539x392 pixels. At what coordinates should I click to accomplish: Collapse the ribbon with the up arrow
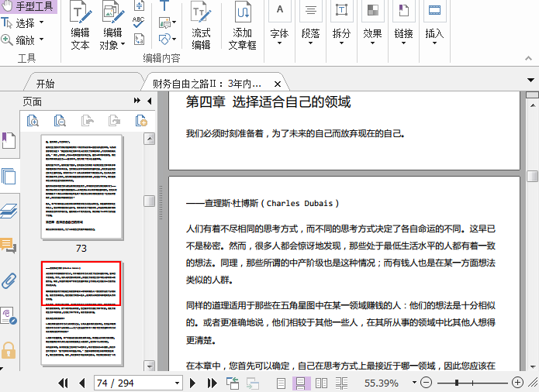coord(528,58)
